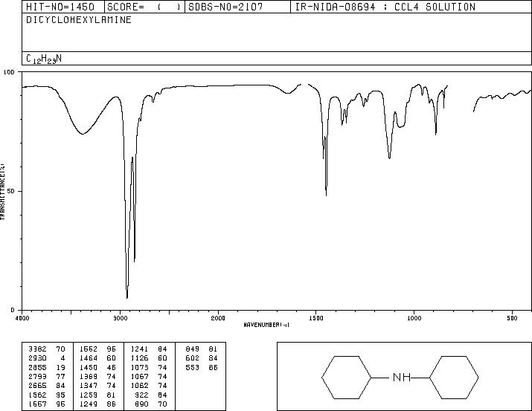The image size is (532, 411).
Task: Click the 1000 tick label on wavenumber axis
Action: click(x=414, y=318)
